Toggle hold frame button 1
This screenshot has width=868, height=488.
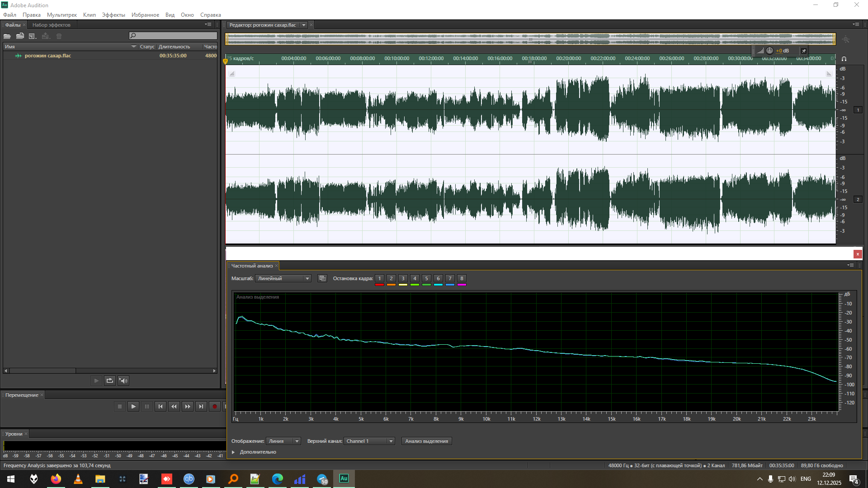coord(380,278)
